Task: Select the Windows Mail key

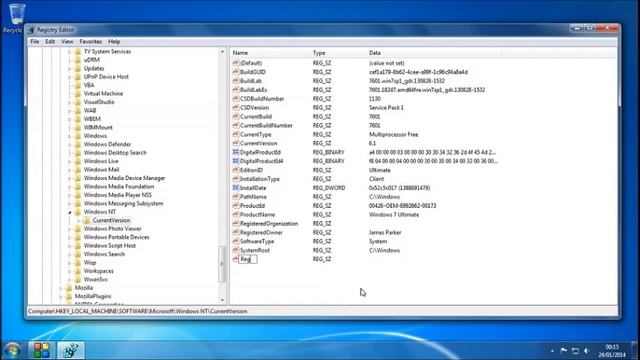Action: [x=101, y=170]
